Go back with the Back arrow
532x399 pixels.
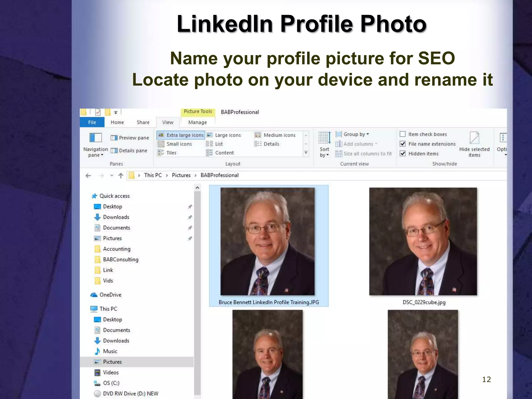[x=88, y=176]
